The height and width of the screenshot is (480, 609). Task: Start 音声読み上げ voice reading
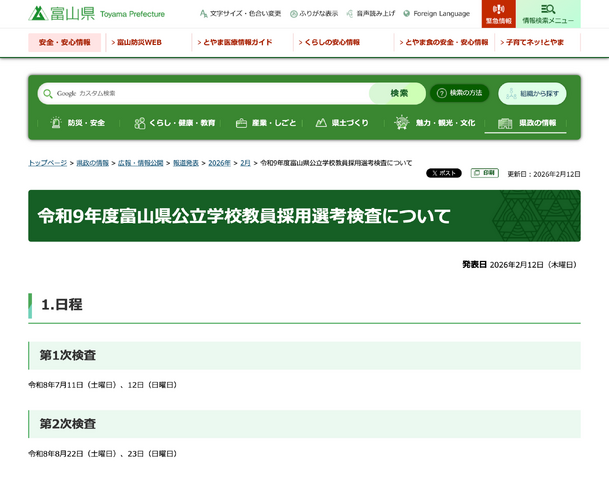[371, 14]
